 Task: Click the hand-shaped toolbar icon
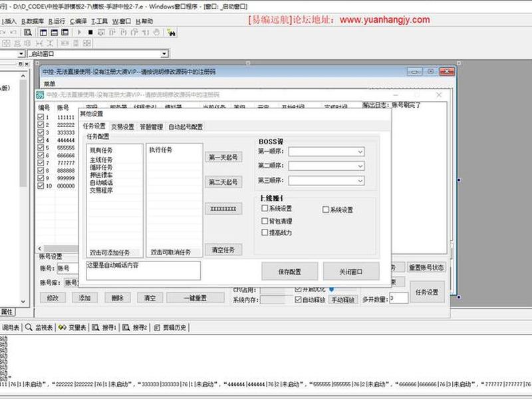click(x=156, y=32)
